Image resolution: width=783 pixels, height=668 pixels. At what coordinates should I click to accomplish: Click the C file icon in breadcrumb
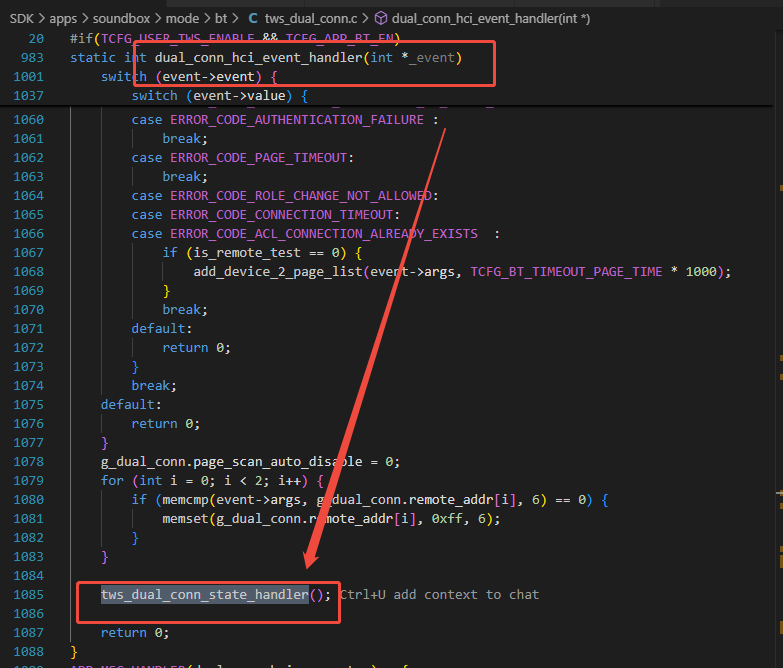click(x=253, y=18)
